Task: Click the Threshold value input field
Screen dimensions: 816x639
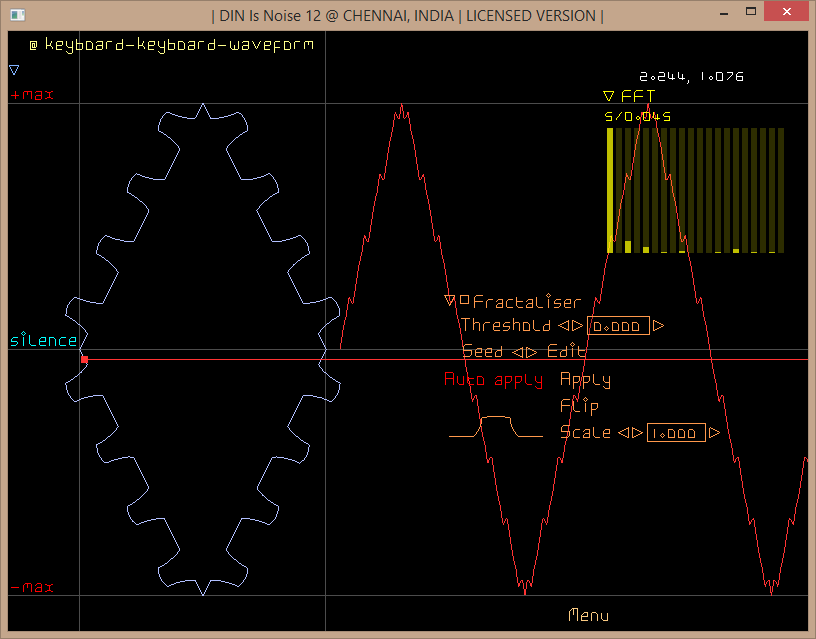Action: coord(618,326)
